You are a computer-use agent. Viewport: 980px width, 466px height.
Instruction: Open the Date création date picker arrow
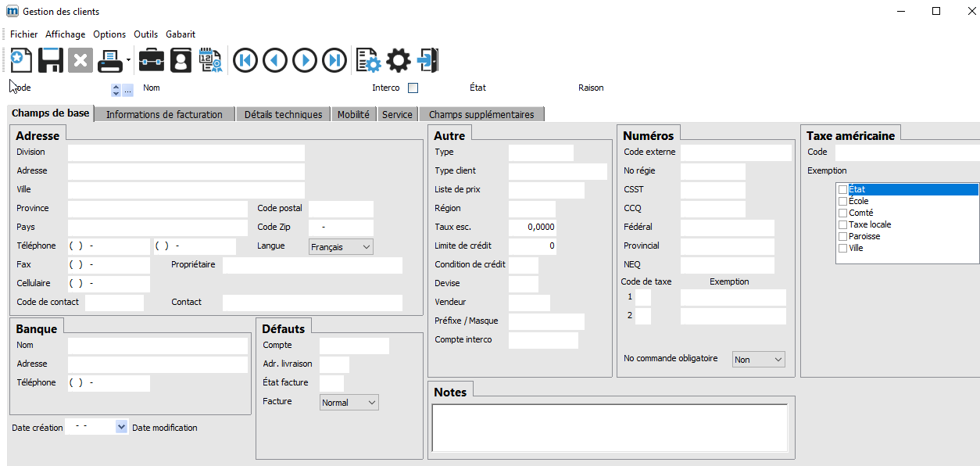[x=121, y=427]
